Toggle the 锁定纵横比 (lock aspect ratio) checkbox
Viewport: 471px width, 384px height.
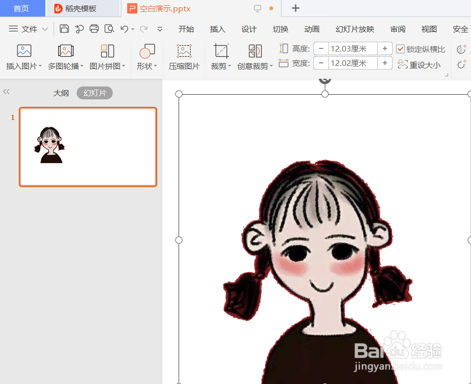400,49
